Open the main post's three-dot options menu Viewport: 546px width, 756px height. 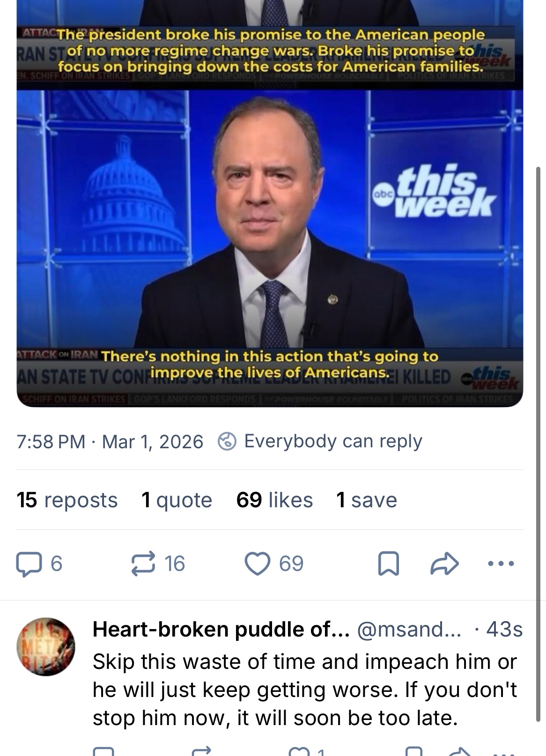(x=501, y=563)
